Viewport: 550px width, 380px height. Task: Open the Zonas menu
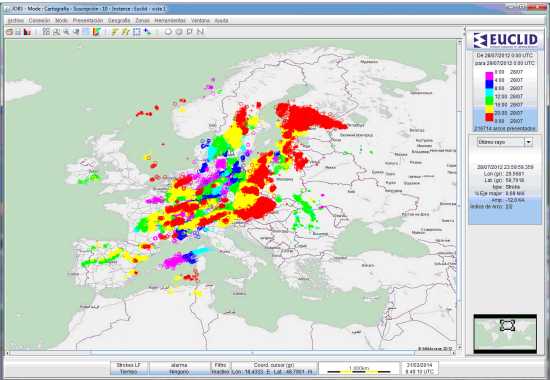click(x=142, y=21)
